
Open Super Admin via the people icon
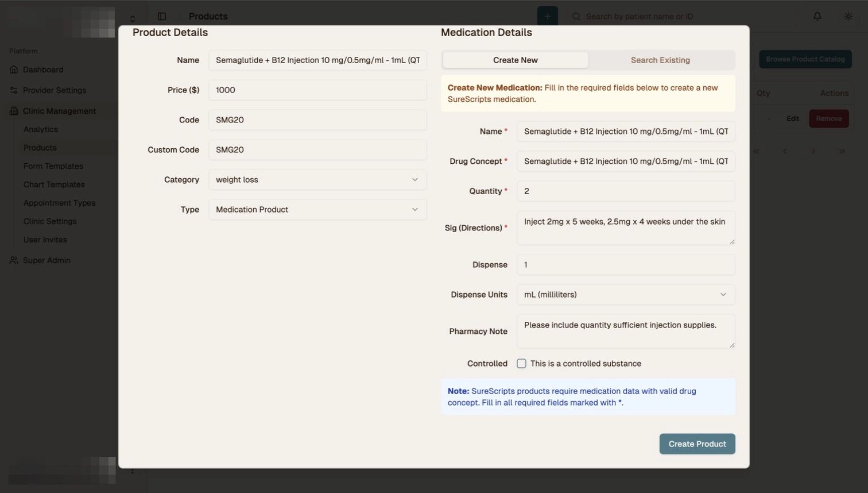pyautogui.click(x=13, y=260)
